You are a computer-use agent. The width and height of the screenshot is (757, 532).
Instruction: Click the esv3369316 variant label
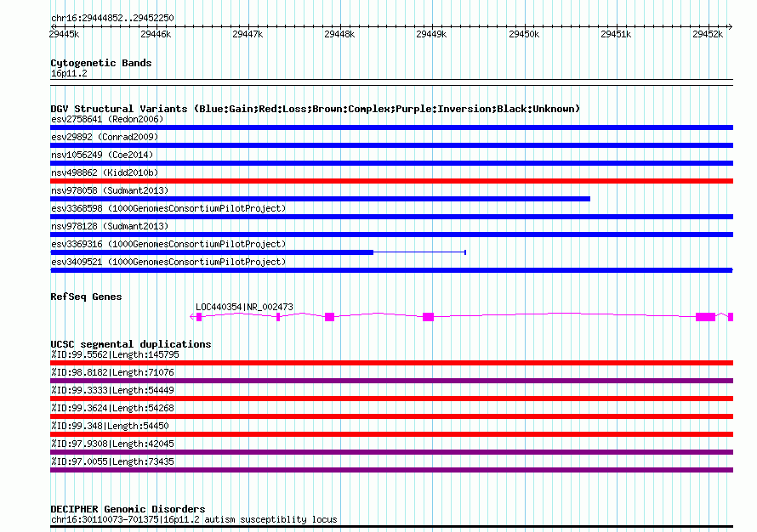tap(168, 244)
